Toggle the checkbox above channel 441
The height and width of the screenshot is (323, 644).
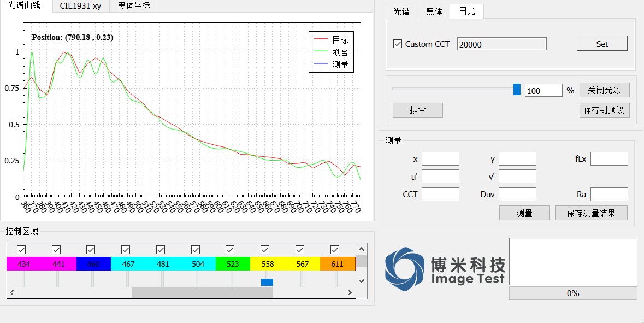(x=56, y=250)
